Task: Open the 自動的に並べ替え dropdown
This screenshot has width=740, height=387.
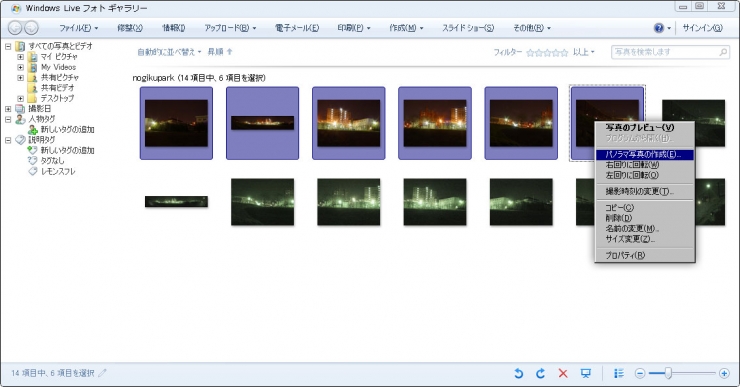Action: (169, 52)
